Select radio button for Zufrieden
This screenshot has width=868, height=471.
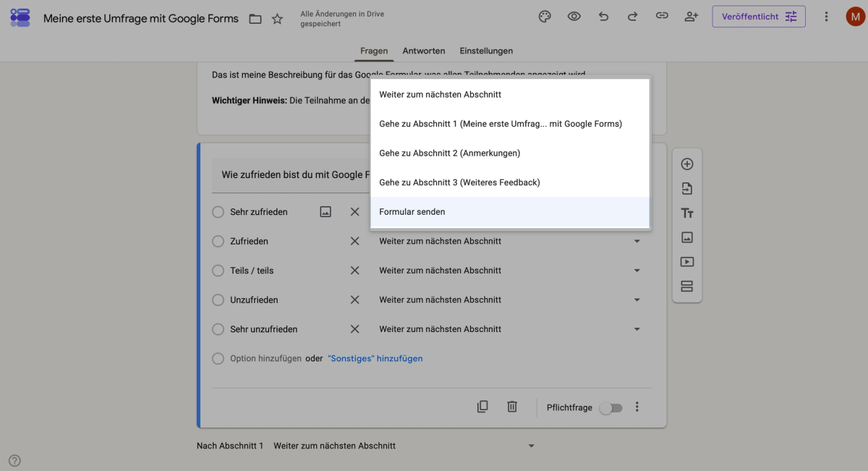point(218,241)
